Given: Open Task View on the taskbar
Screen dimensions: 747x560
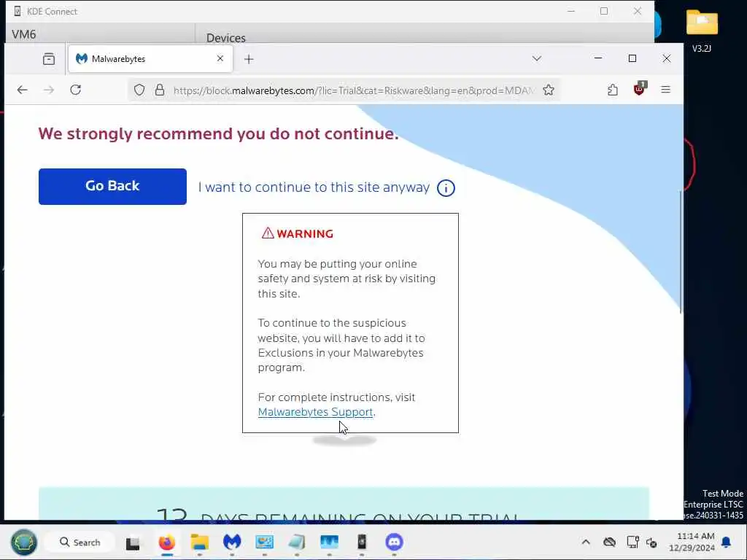Looking at the screenshot, I should [133, 542].
